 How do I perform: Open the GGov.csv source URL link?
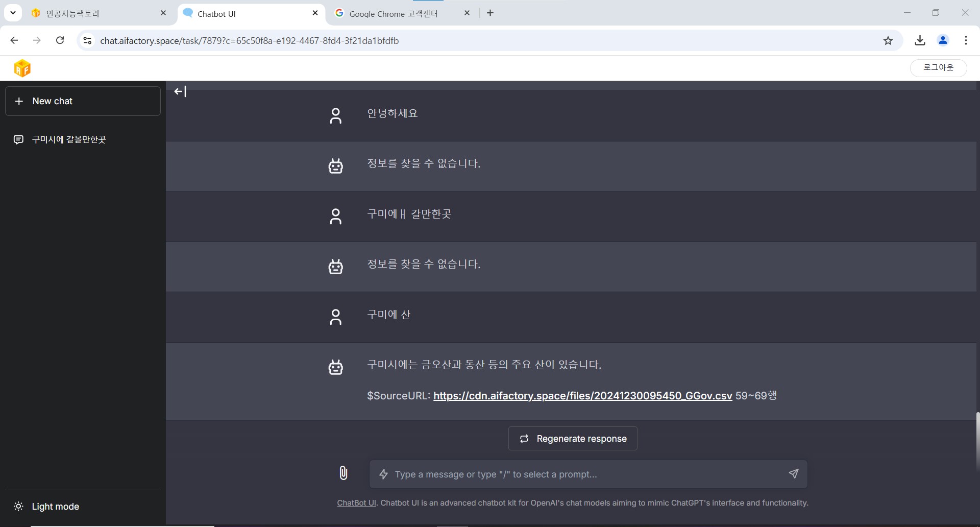click(x=582, y=396)
